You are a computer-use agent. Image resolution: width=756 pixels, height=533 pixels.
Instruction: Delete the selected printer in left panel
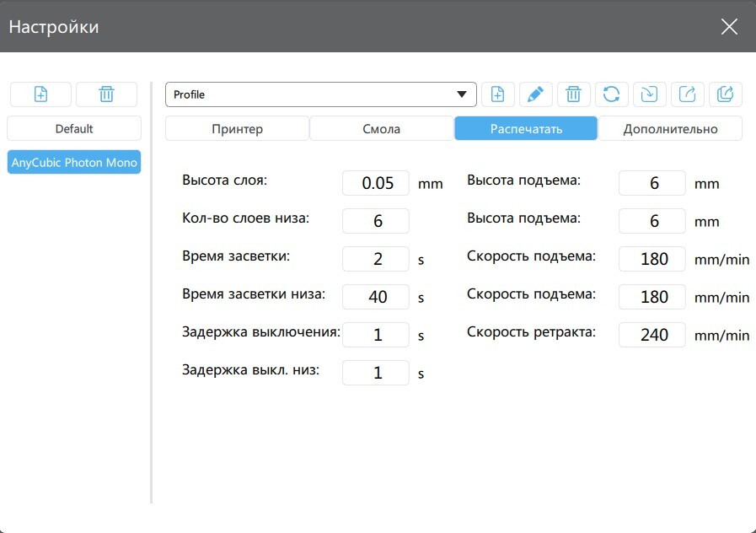pyautogui.click(x=106, y=94)
